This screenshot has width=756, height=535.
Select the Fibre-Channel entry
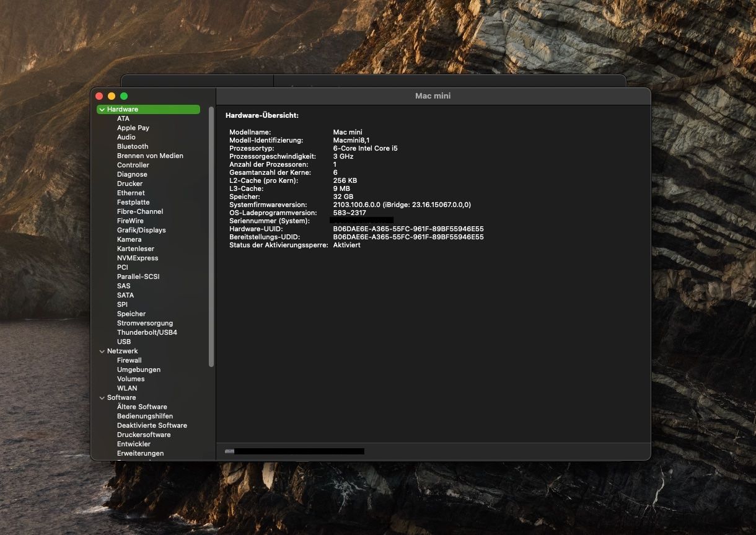click(140, 211)
